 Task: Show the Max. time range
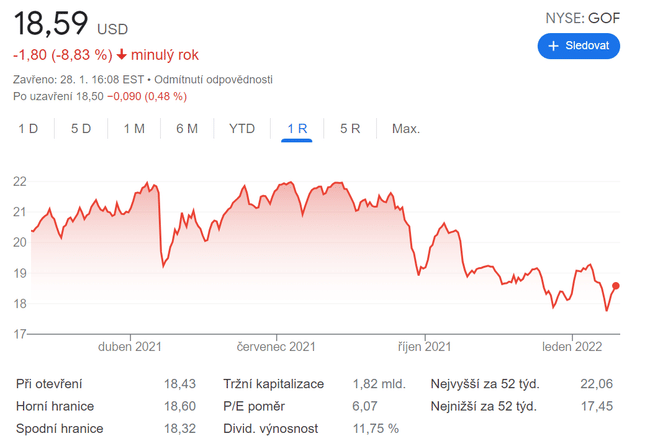tap(406, 129)
